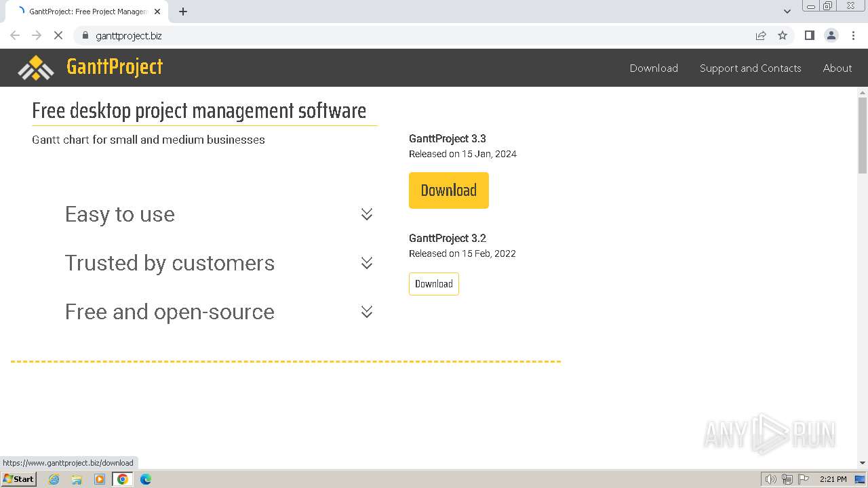Image resolution: width=868 pixels, height=488 pixels.
Task: Click the page vertical scrollbar thumb
Action: [863, 136]
